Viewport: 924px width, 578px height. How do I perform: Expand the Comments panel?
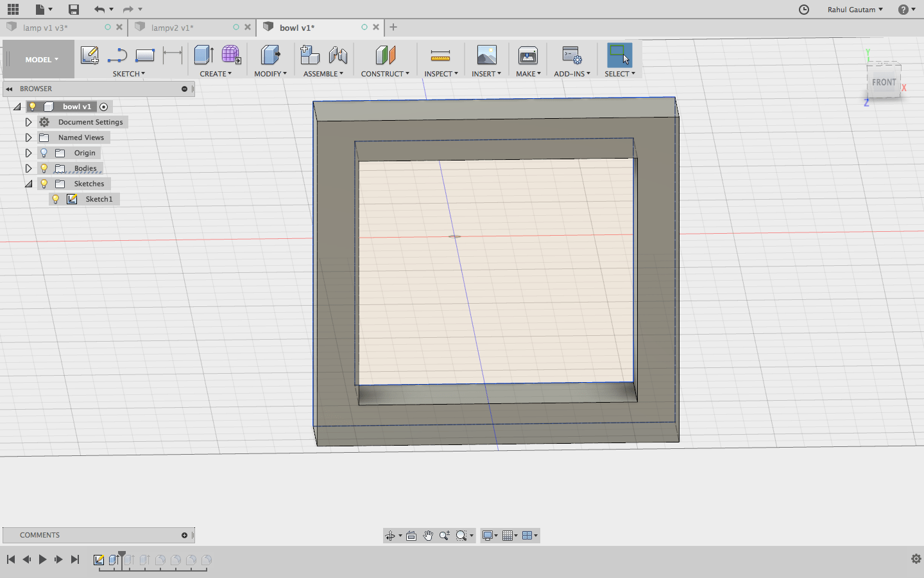[x=184, y=535]
